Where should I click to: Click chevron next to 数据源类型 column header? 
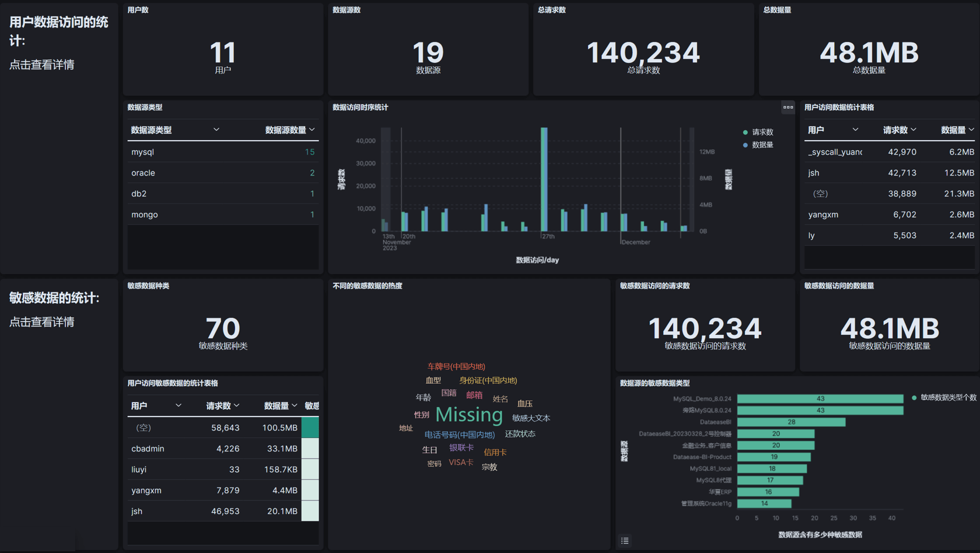pyautogui.click(x=216, y=129)
